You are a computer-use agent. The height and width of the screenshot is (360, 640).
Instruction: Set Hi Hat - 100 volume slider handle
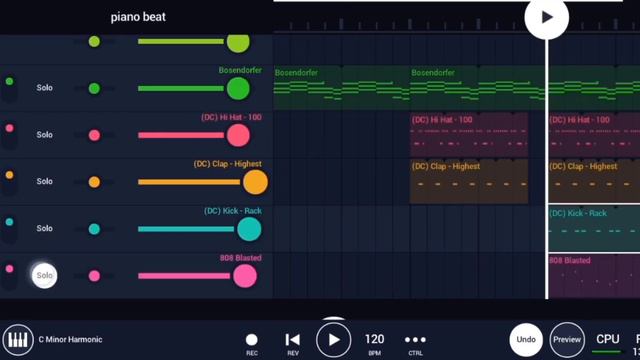pyautogui.click(x=238, y=136)
